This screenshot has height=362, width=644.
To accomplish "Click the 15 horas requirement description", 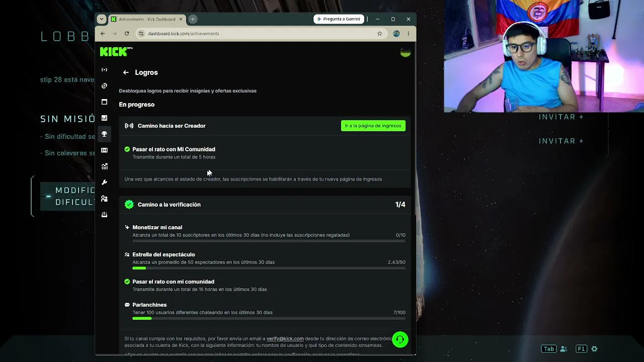I will (200, 290).
